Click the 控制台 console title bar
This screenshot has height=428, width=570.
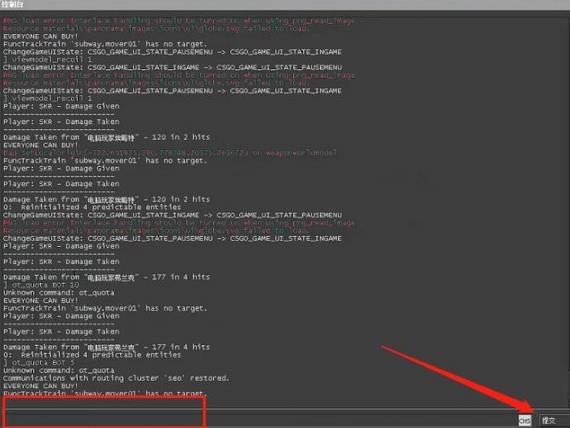(285, 5)
